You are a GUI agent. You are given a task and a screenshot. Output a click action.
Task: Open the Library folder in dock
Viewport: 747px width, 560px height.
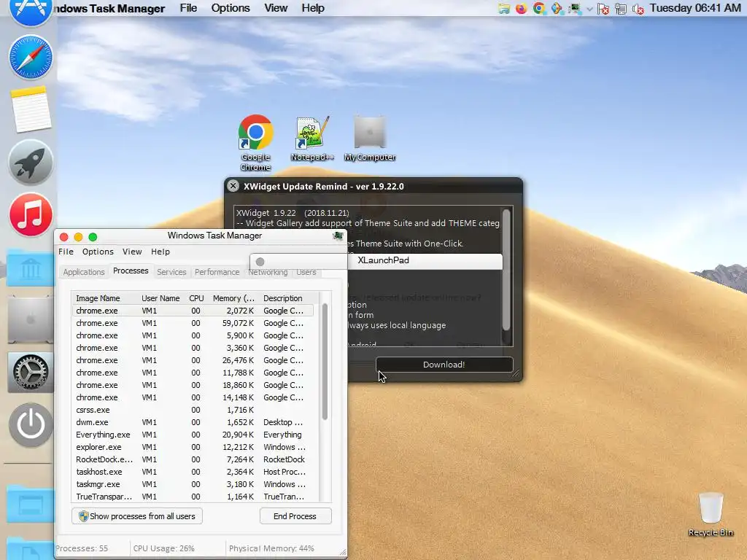(30, 268)
